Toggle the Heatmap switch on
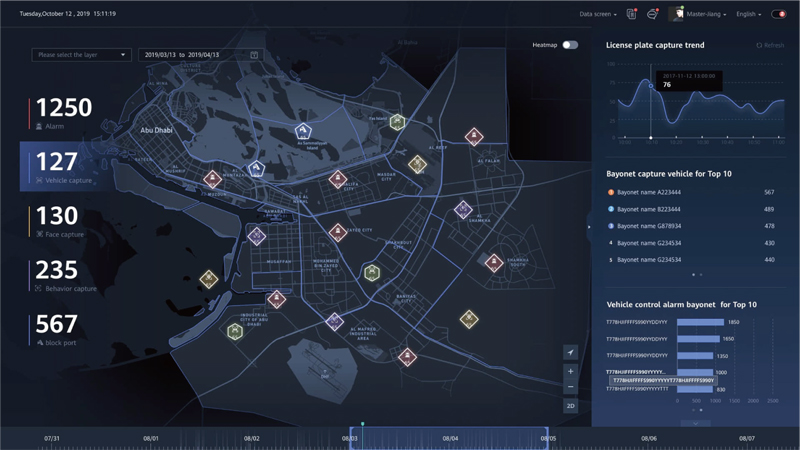800x450 pixels. tap(569, 45)
